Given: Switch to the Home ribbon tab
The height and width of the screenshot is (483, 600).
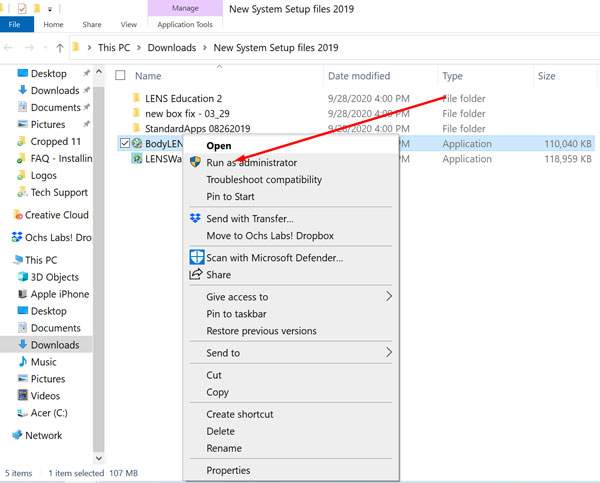Looking at the screenshot, I should click(x=53, y=24).
